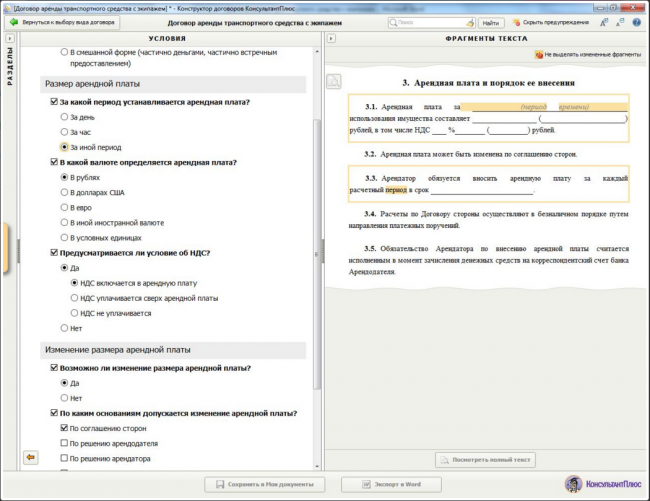The width and height of the screenshot is (650, 501).
Task: Click the clear search brush icon
Action: (x=470, y=23)
